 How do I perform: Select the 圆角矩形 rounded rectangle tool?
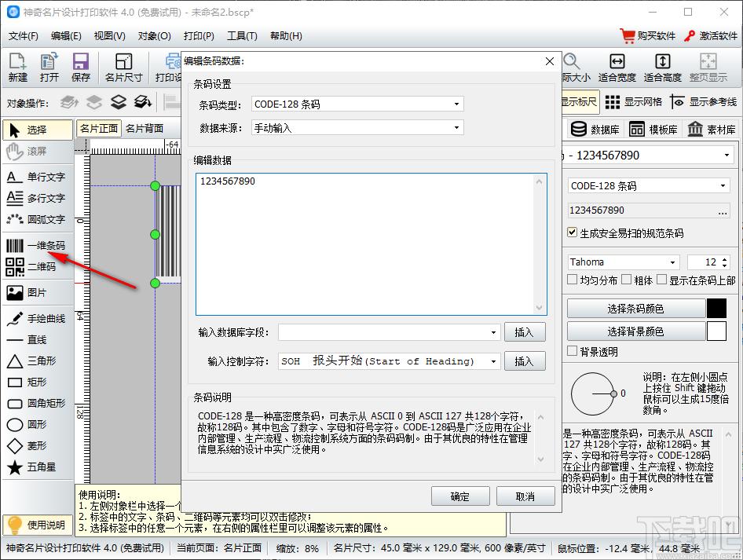coord(38,403)
